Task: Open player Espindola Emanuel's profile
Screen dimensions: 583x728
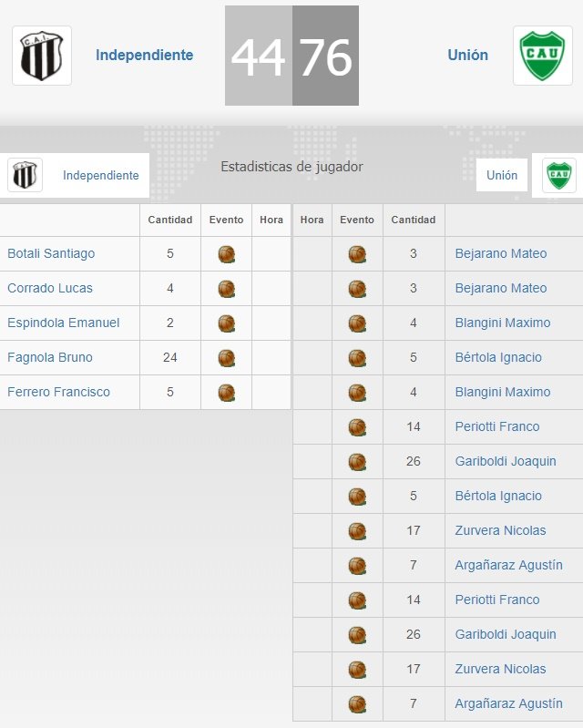Action: click(63, 323)
